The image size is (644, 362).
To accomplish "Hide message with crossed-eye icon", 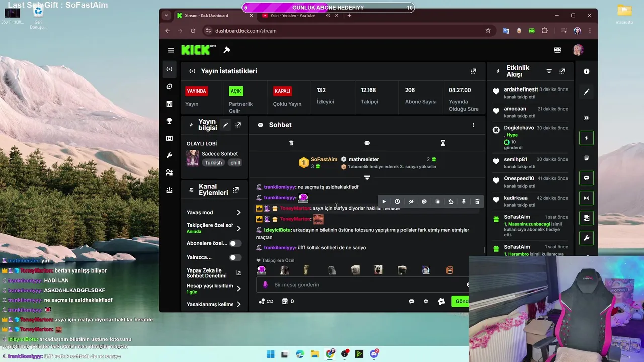I will 411,202.
